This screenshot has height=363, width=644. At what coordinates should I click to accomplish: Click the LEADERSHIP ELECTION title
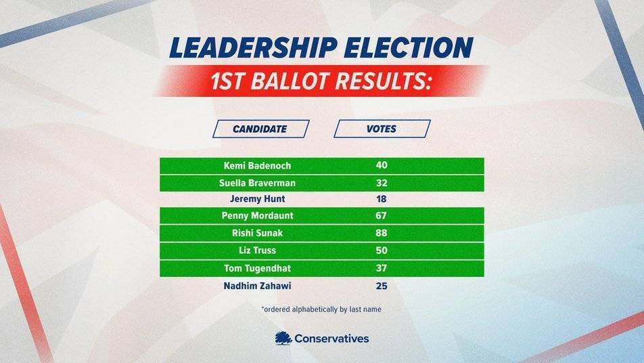pyautogui.click(x=321, y=47)
